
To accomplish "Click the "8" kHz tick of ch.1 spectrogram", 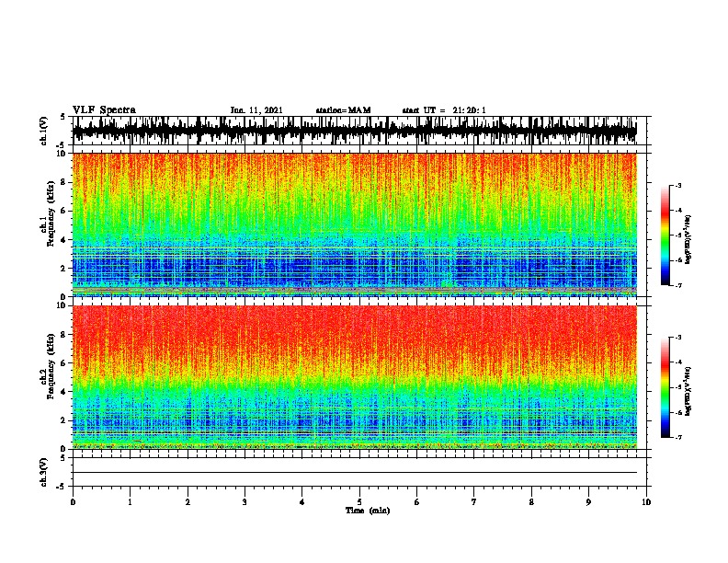I will (64, 182).
